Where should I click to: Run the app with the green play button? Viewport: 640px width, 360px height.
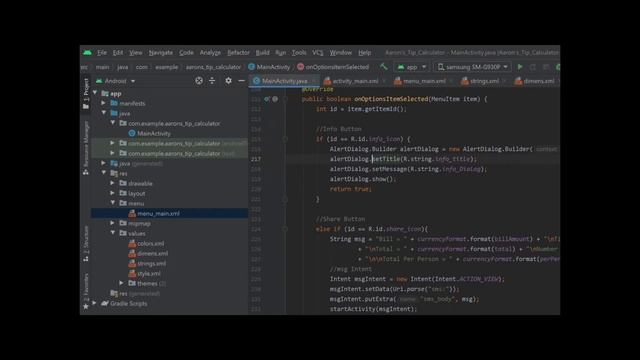pyautogui.click(x=520, y=67)
